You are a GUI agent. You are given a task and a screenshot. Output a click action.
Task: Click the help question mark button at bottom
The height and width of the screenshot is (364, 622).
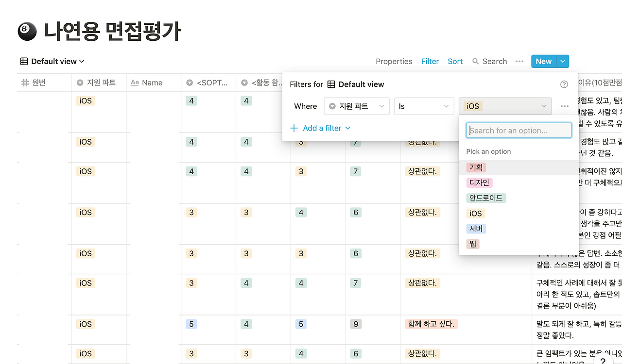click(x=603, y=361)
